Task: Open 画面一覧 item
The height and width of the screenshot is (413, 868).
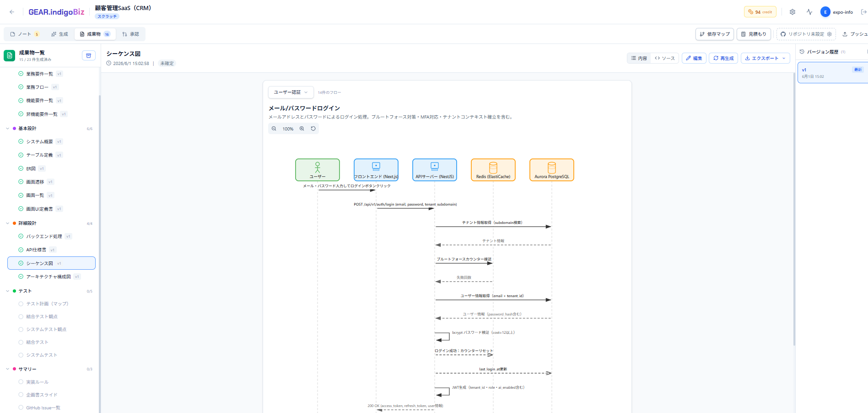Action: coord(51,196)
